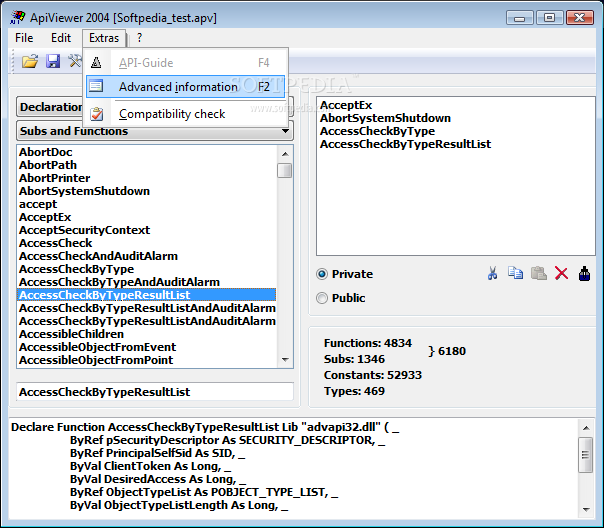Click the Compatibility check clipboard icon
Image resolution: width=604 pixels, height=528 pixels.
click(x=97, y=114)
